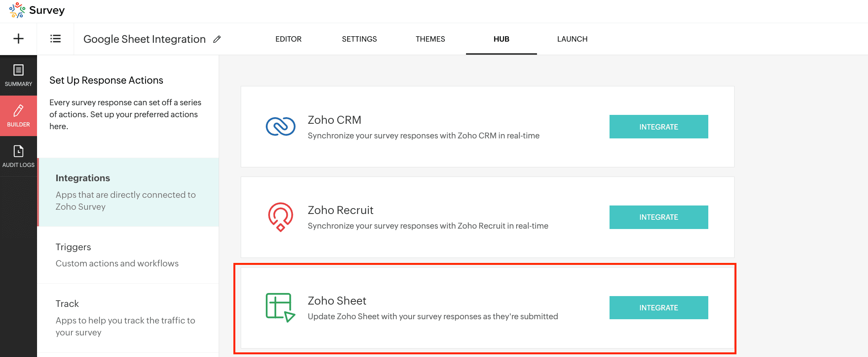Click the Zoho CRM logo icon
This screenshot has width=868, height=357.
click(281, 126)
